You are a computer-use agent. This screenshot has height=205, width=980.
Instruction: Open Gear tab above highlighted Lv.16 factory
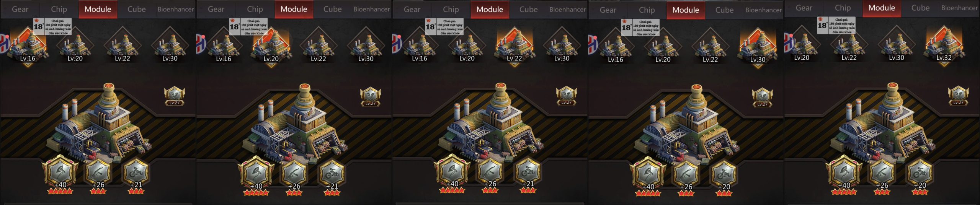pyautogui.click(x=20, y=9)
